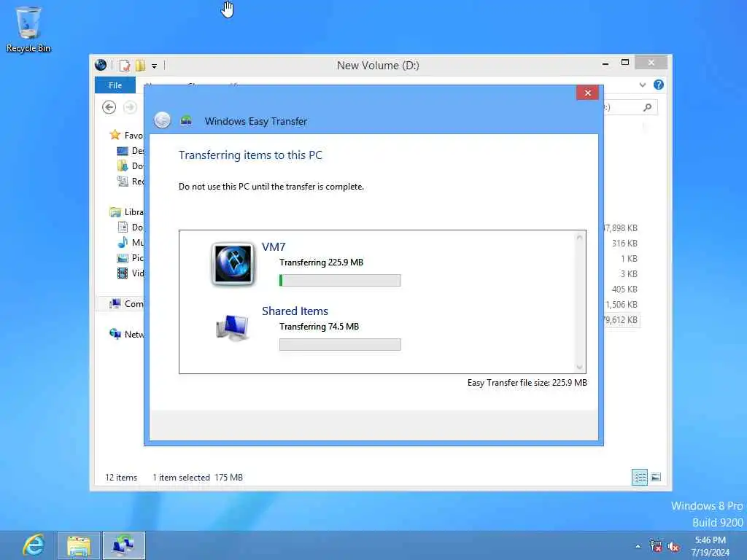Expand the Explorer ribbon chevron
Viewport: 747px width, 560px height.
point(643,85)
